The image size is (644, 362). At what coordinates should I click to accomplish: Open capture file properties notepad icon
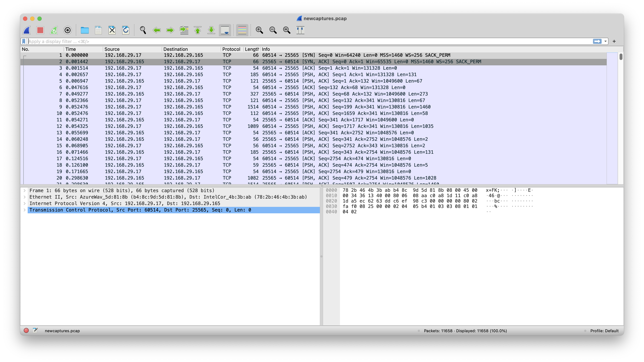click(x=35, y=331)
